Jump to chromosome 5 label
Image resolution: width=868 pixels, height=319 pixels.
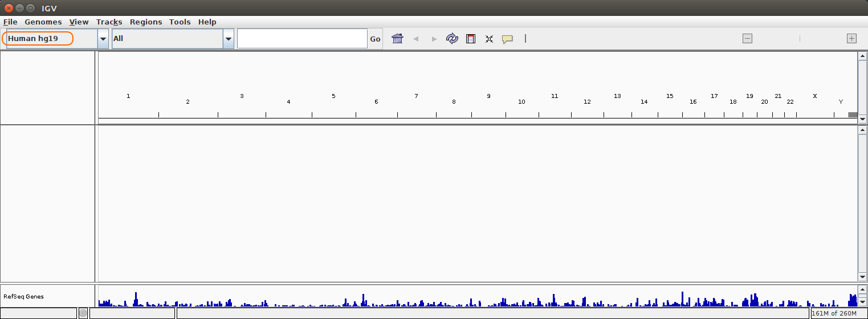pos(333,96)
